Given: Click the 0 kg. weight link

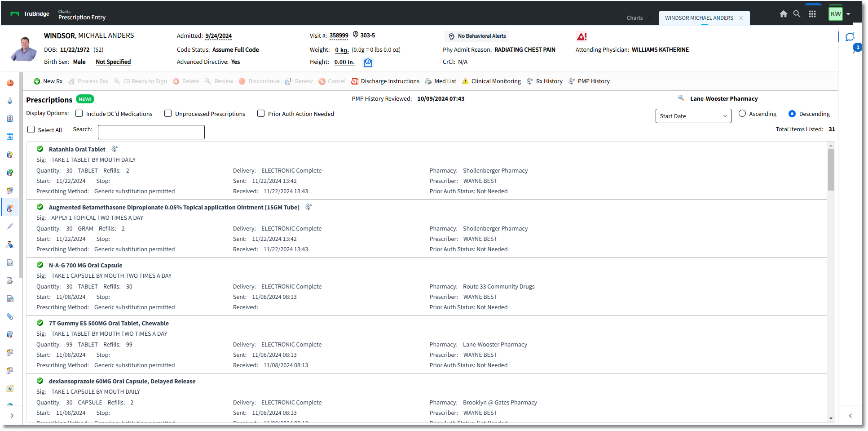Looking at the screenshot, I should click(x=342, y=50).
